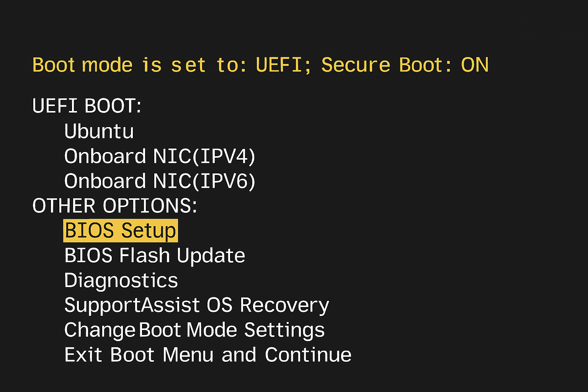Click the OTHER OPTIONS section header

click(x=114, y=206)
